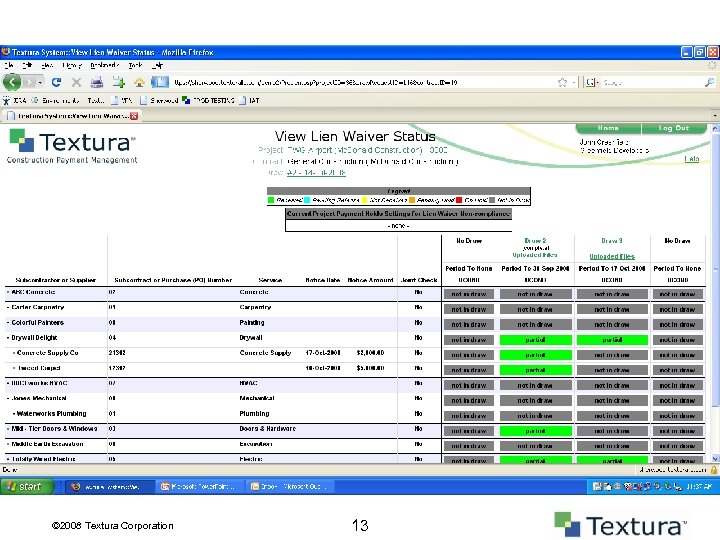
Task: Click the address bar URL field
Action: click(363, 82)
